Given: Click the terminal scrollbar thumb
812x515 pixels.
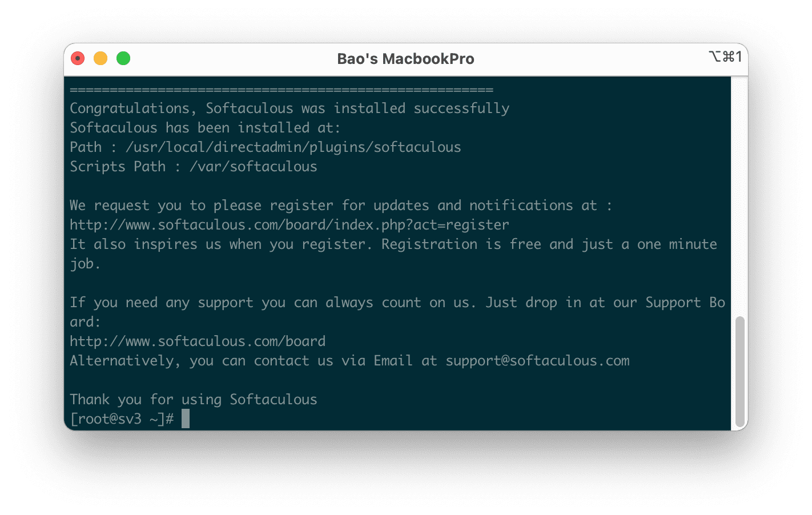Looking at the screenshot, I should point(740,372).
